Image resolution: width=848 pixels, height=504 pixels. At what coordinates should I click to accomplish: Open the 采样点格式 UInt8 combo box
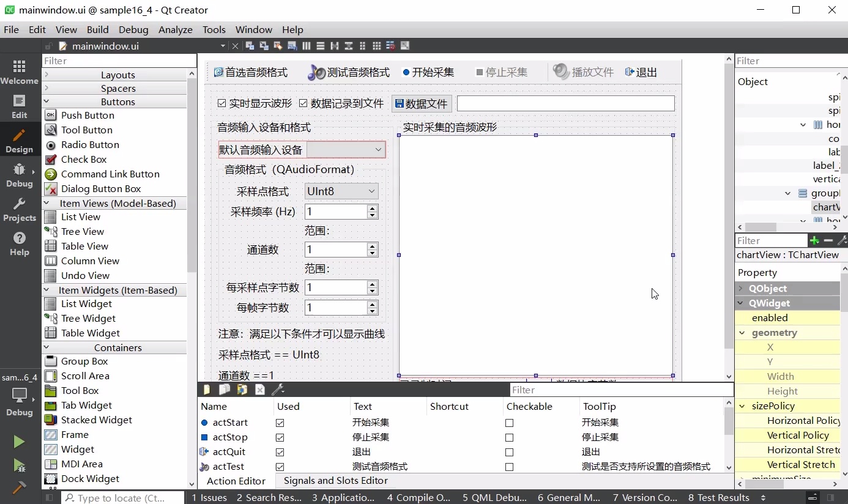(341, 191)
